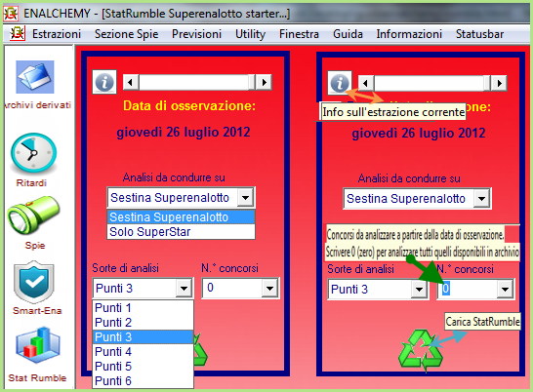
Task: Expand right panel Sorte di analisi dropdown
Action: coord(419,290)
